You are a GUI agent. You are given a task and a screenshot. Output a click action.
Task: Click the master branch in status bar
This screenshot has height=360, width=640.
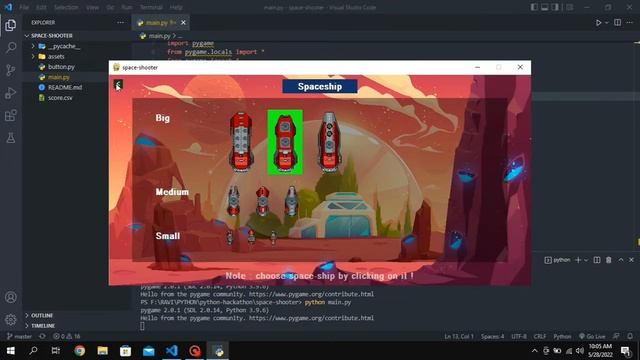click(19, 336)
